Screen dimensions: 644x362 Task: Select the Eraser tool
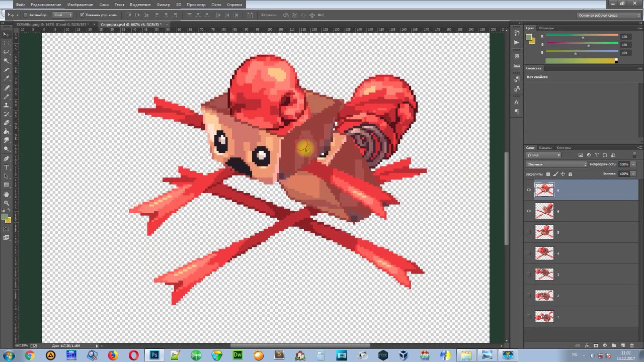7,123
